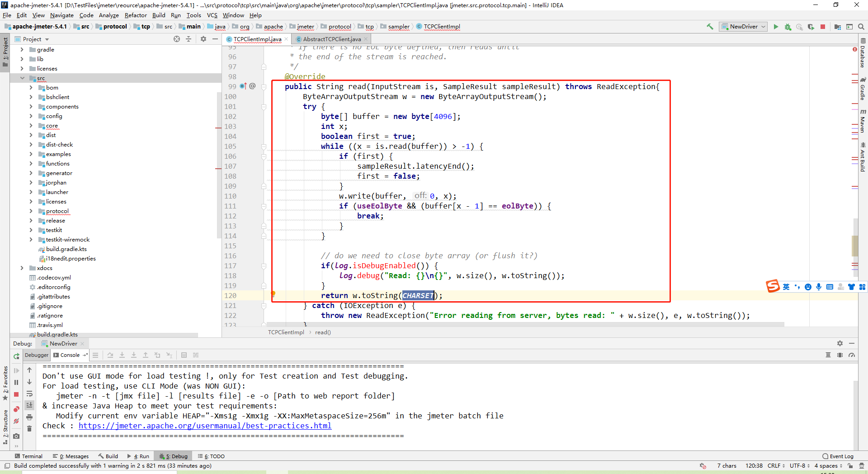Toggle fold marker at line 101 try block
The height and width of the screenshot is (474, 868).
264,107
